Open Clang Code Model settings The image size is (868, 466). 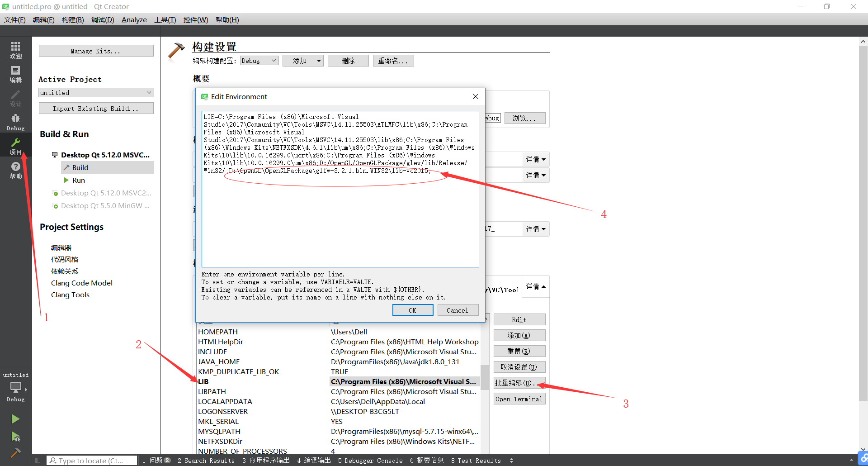(82, 283)
